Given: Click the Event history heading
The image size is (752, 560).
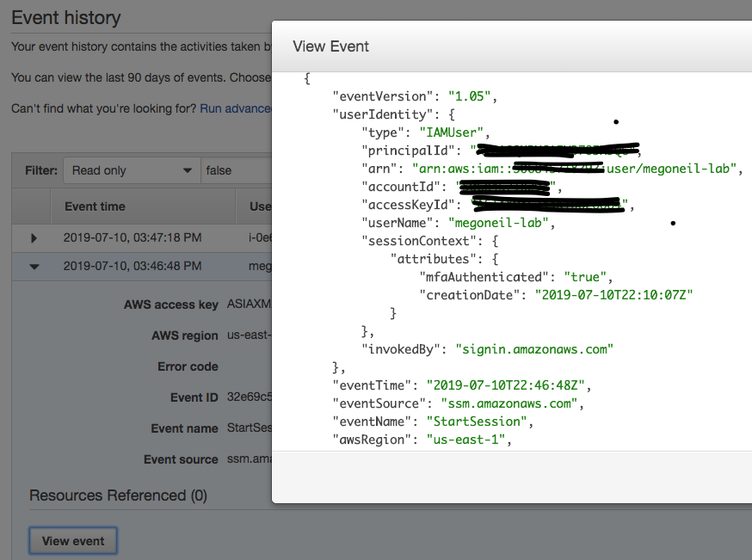Looking at the screenshot, I should click(66, 18).
